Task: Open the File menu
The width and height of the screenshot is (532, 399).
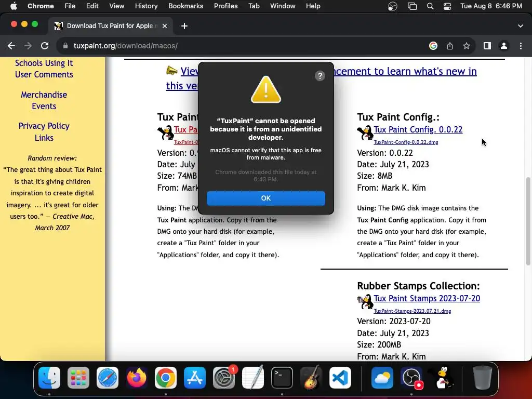Action: (70, 6)
